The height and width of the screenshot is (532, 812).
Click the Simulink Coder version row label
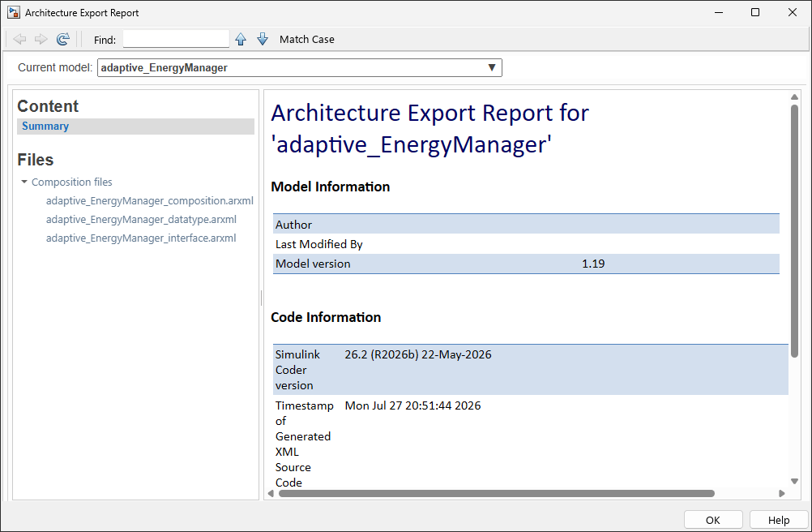coord(297,370)
